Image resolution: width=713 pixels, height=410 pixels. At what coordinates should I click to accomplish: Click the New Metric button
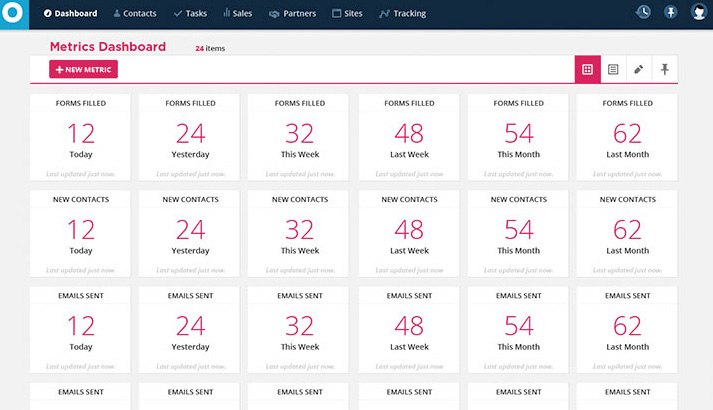(x=83, y=69)
